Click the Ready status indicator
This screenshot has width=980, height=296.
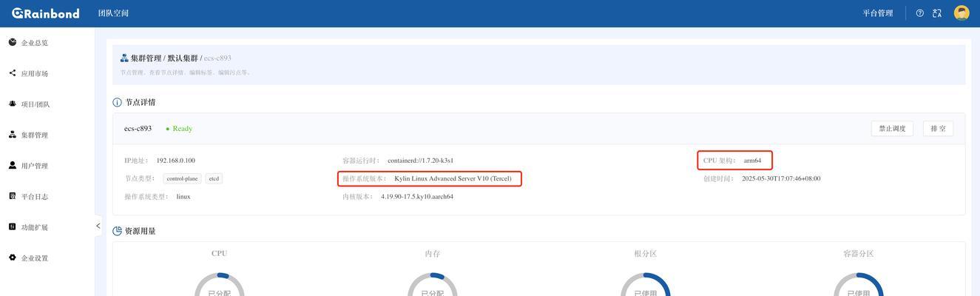click(179, 129)
